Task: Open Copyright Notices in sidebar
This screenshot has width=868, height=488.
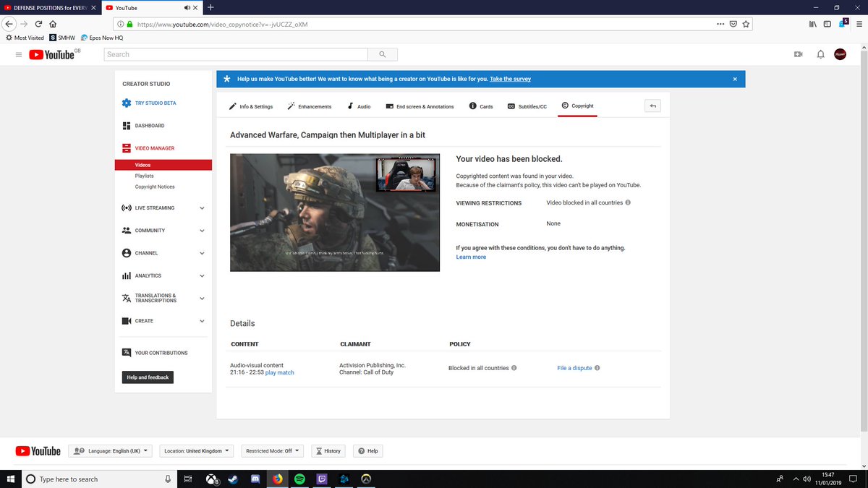Action: (x=155, y=187)
